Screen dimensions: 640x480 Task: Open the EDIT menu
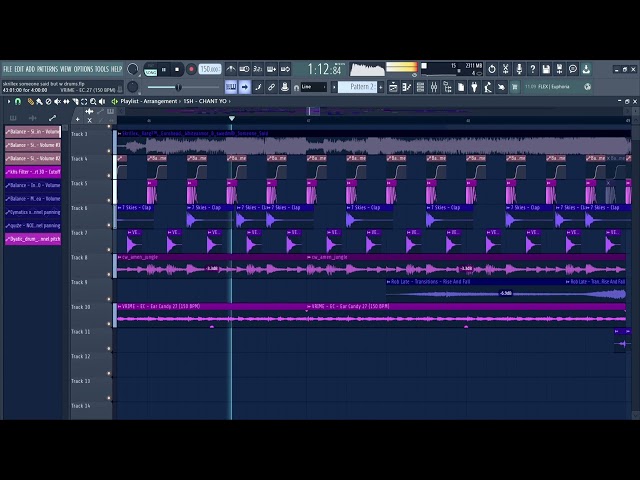click(19, 69)
